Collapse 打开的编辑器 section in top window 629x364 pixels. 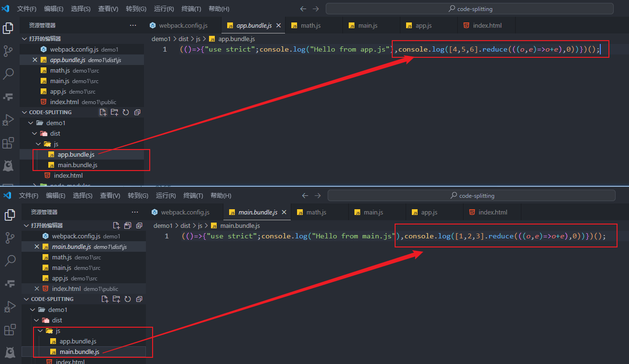[25, 39]
